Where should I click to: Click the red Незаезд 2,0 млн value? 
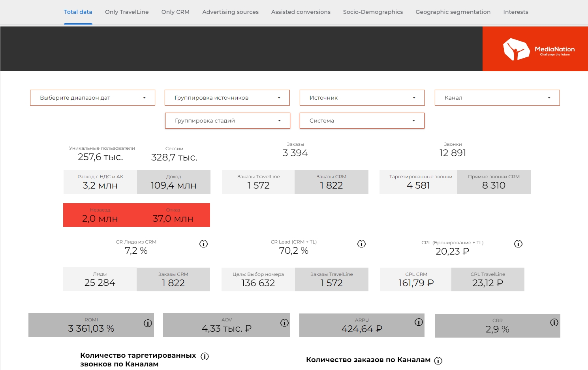(100, 219)
